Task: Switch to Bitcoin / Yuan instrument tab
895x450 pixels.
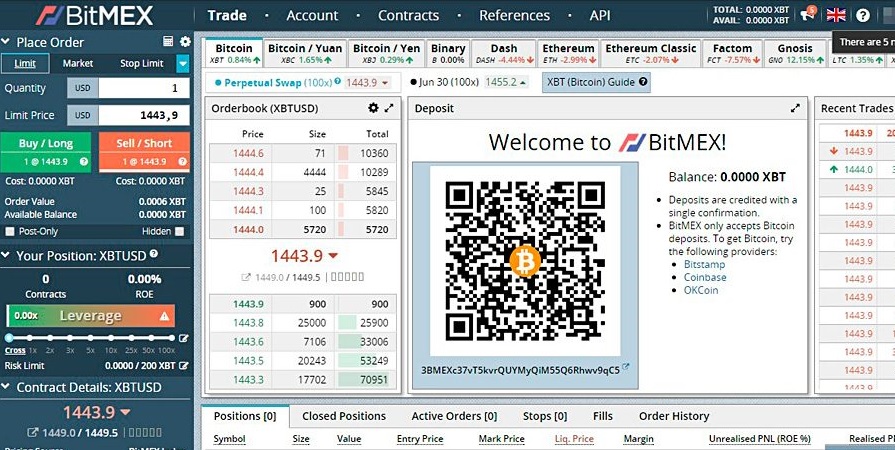Action: pyautogui.click(x=305, y=53)
